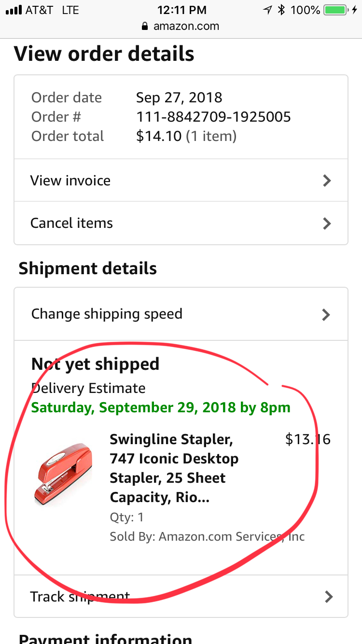The width and height of the screenshot is (362, 644).
Task: Tap order number 111-8842709-1925005
Action: point(213,117)
